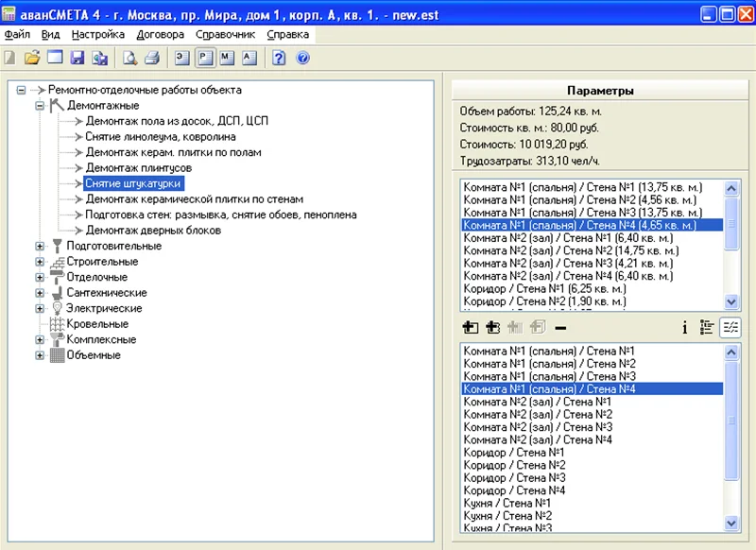The image size is (756, 550).
Task: Click the minus remove icon above list
Action: click(x=560, y=328)
